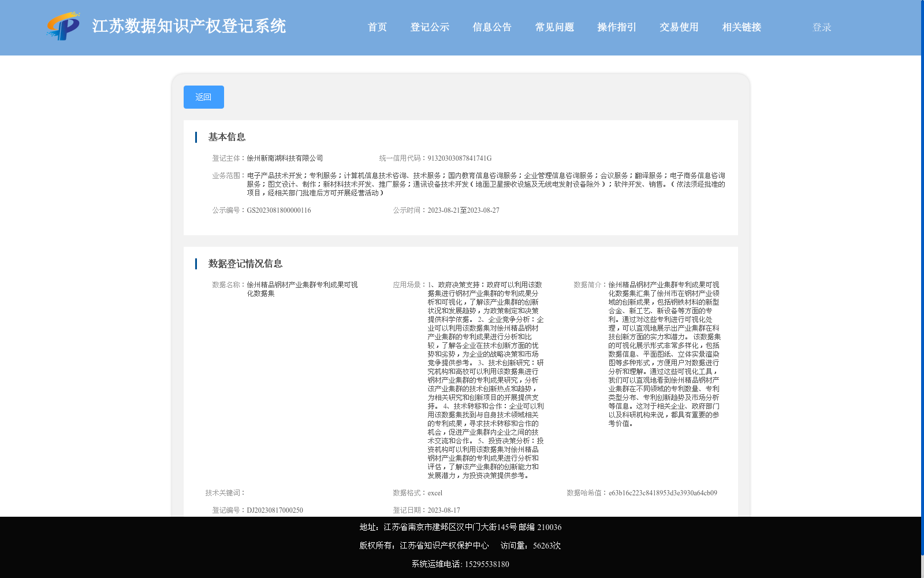Click the 业务范围 description text
924x578 pixels.
tap(486, 184)
